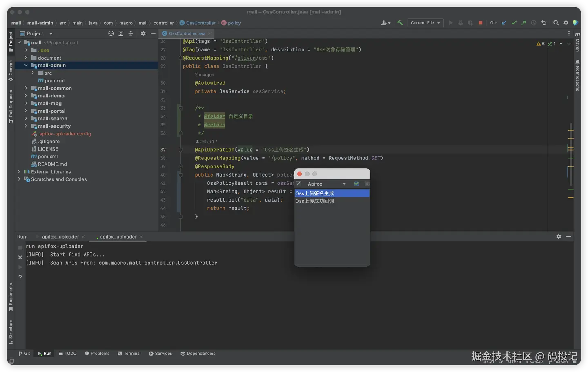The image size is (588, 372).
Task: Click the Select Opened File target icon
Action: [x=111, y=33]
